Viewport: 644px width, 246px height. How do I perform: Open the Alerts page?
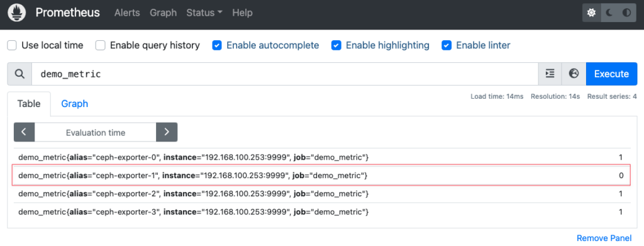[x=127, y=13]
